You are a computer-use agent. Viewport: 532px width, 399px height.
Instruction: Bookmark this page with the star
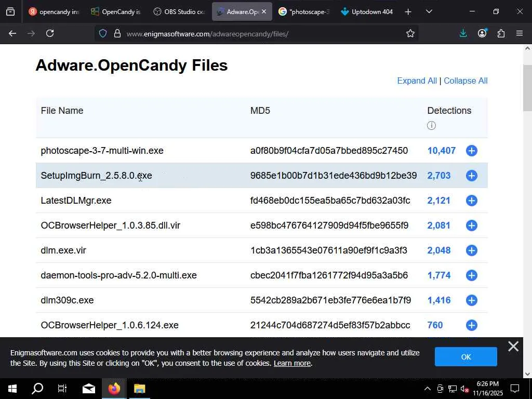[410, 33]
